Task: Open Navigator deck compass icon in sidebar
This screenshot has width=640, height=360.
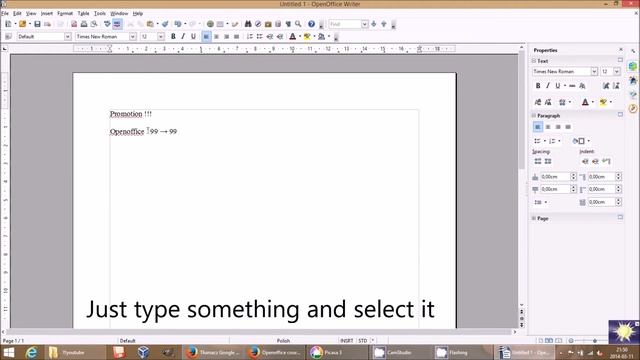Action: click(x=633, y=109)
